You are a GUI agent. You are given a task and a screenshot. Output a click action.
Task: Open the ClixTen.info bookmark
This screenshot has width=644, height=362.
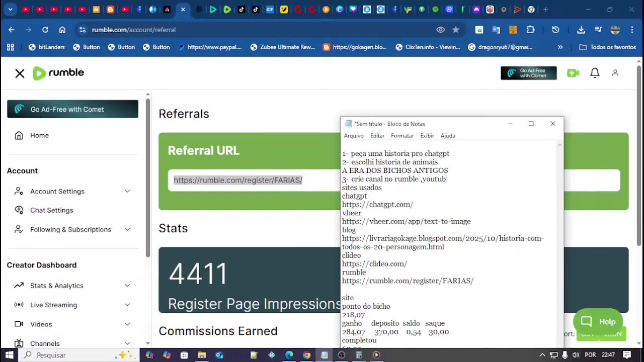click(x=428, y=47)
